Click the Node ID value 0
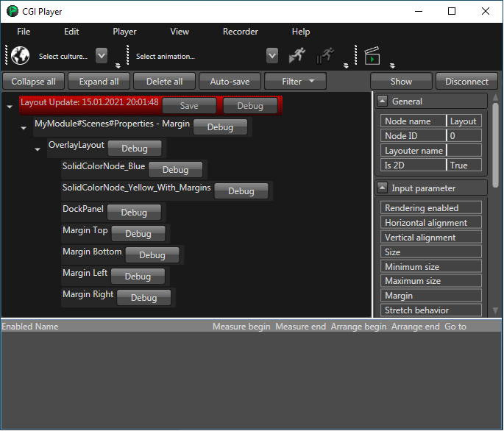Viewport: 504px width, 431px height. (x=464, y=135)
